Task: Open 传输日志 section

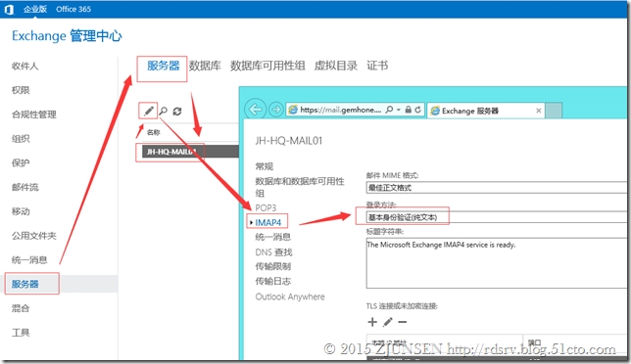Action: coord(272,281)
